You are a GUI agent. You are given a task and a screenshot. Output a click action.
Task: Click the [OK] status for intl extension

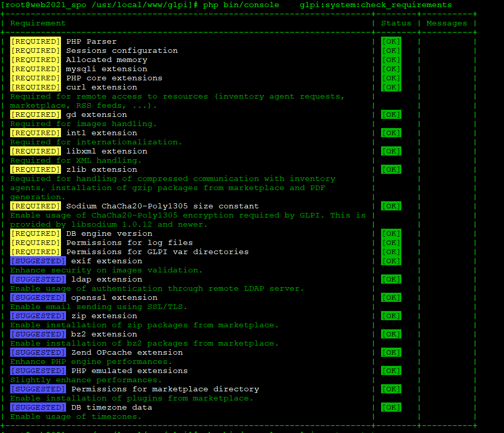tap(391, 133)
